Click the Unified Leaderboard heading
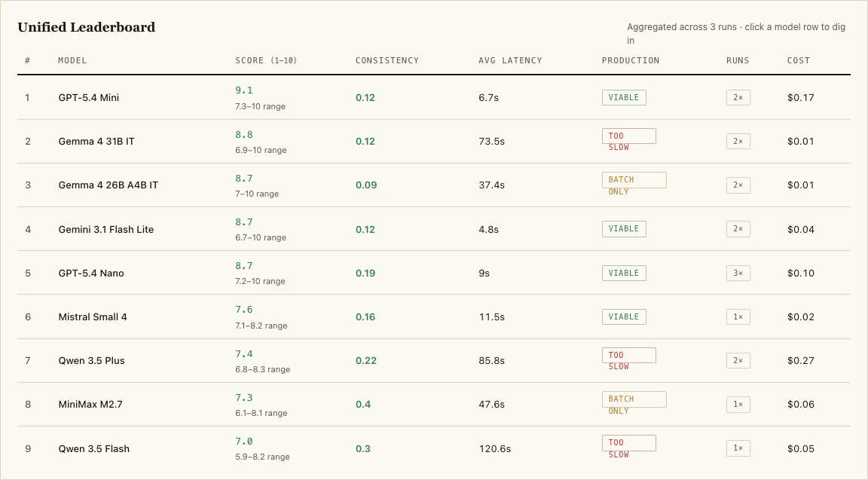868x480 pixels. (87, 27)
